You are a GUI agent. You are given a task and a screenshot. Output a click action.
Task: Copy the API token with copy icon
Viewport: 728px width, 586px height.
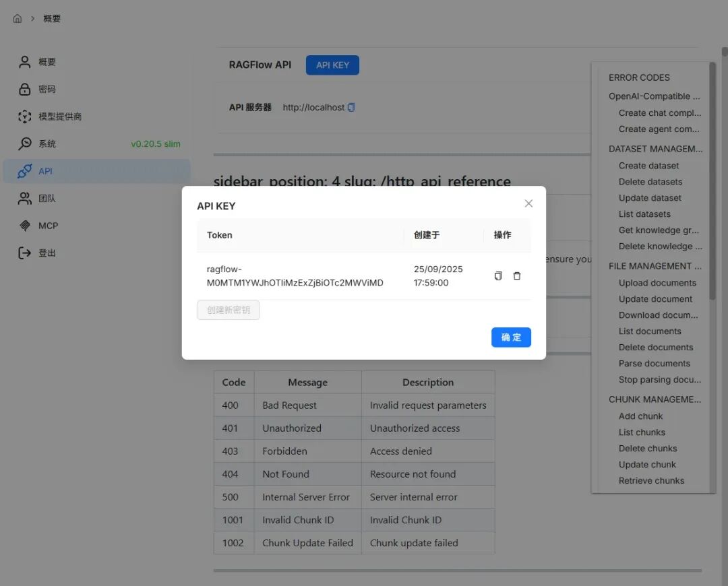[x=498, y=276]
